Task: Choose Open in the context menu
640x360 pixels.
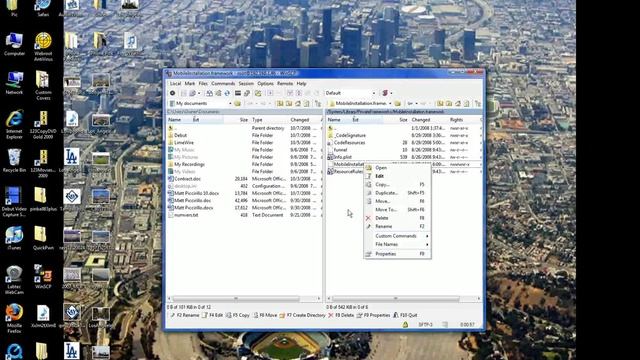Action: point(397,168)
